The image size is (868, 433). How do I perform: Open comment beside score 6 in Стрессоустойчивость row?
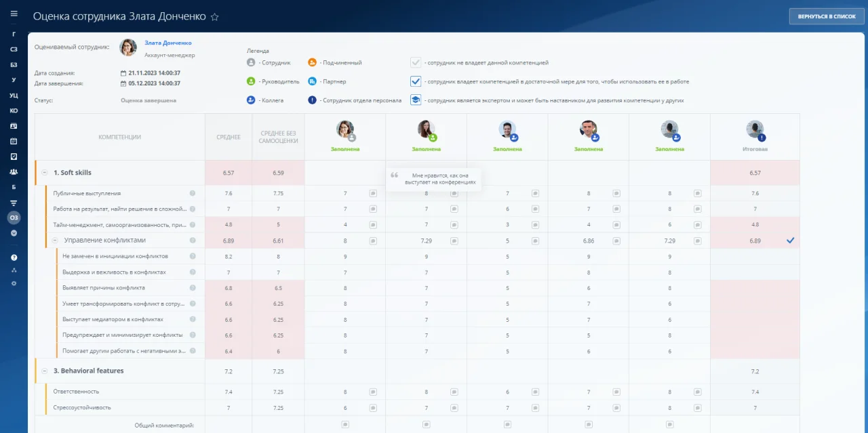click(373, 408)
